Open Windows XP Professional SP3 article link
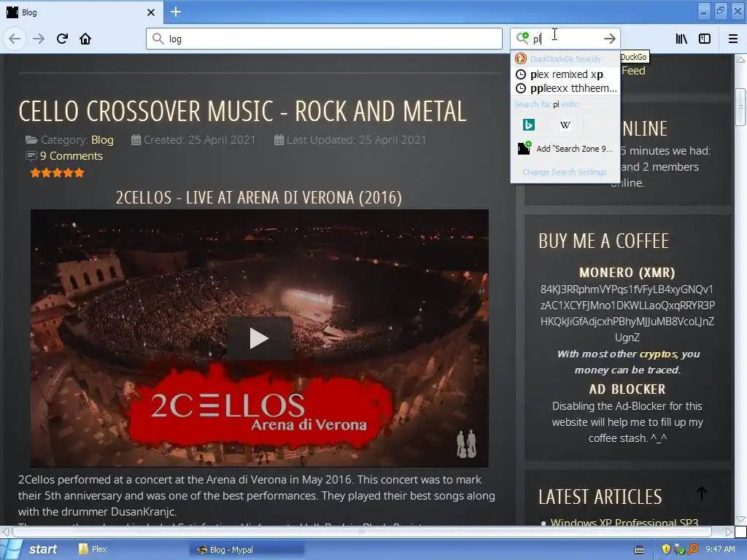This screenshot has width=747, height=560. pyautogui.click(x=624, y=522)
